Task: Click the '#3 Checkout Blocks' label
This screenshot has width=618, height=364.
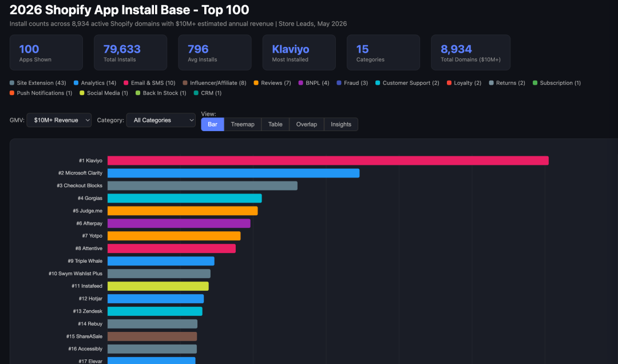Action: click(79, 186)
